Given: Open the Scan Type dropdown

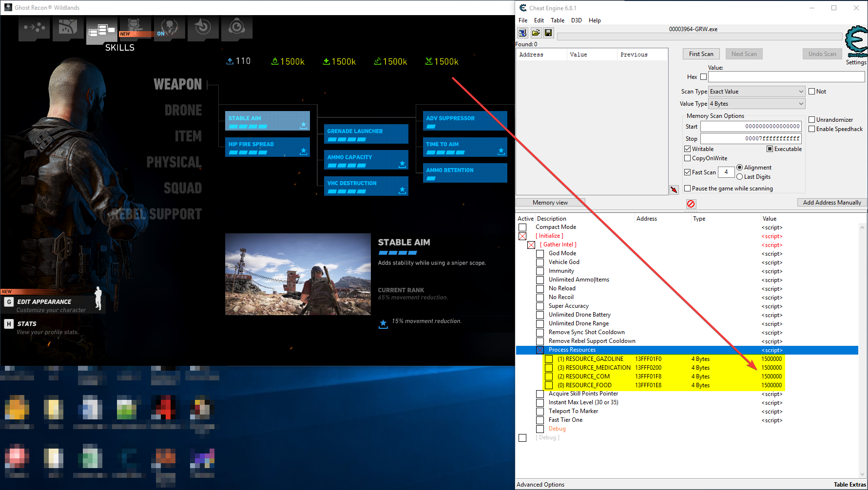Looking at the screenshot, I should (756, 92).
